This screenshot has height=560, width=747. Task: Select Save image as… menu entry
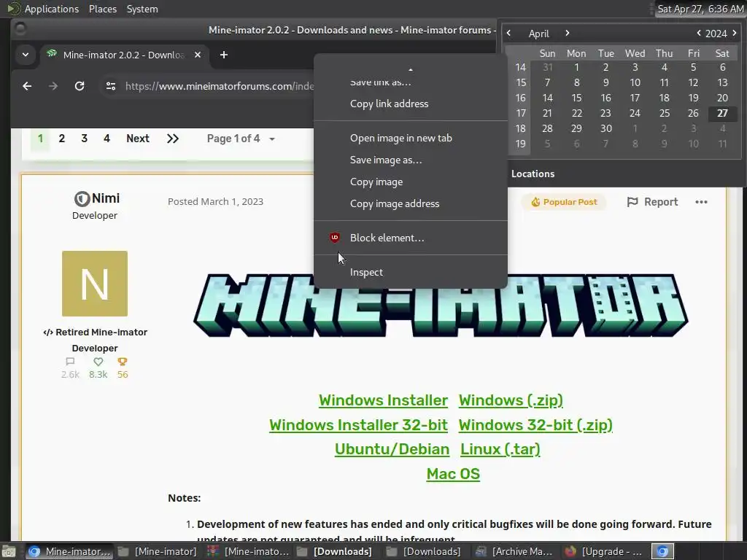[x=410, y=160]
